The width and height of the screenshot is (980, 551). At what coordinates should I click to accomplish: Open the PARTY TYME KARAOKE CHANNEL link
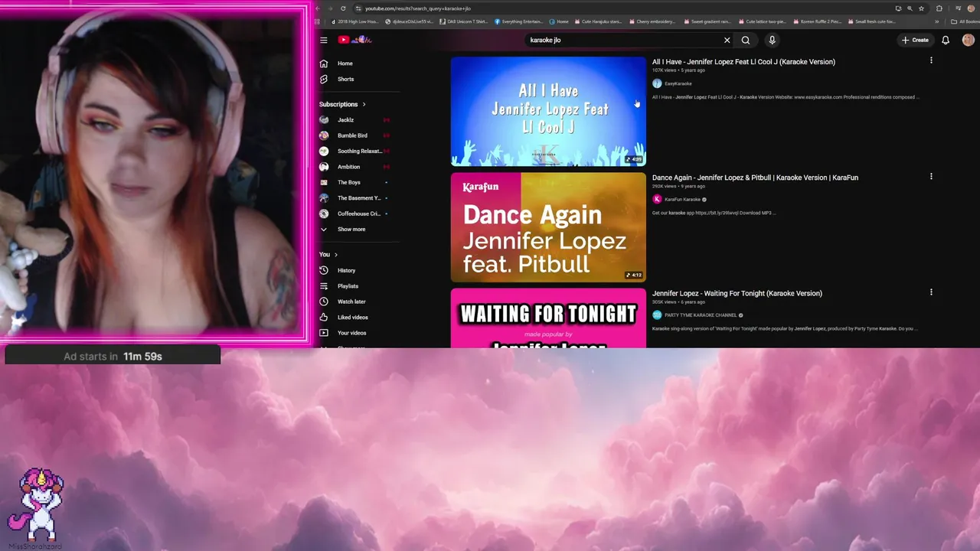[x=701, y=315]
